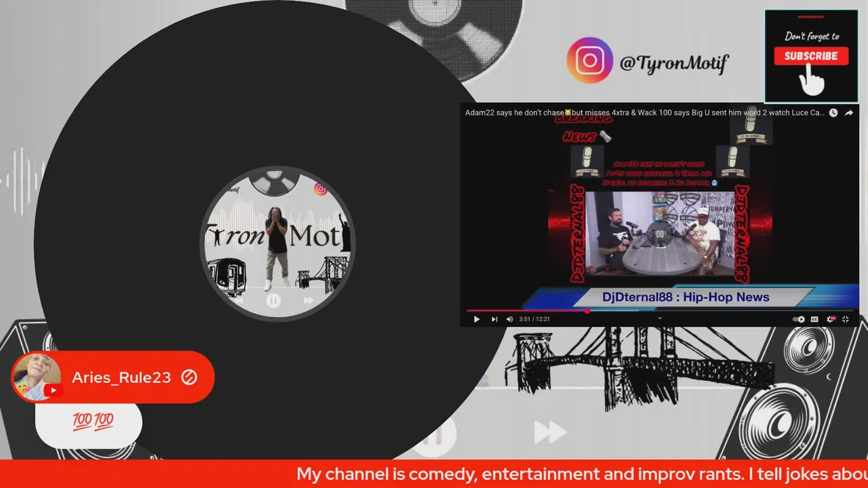Click the DjDternal88 : Hip-Hop News banner
Viewport: 868px width, 488px height.
(x=685, y=297)
